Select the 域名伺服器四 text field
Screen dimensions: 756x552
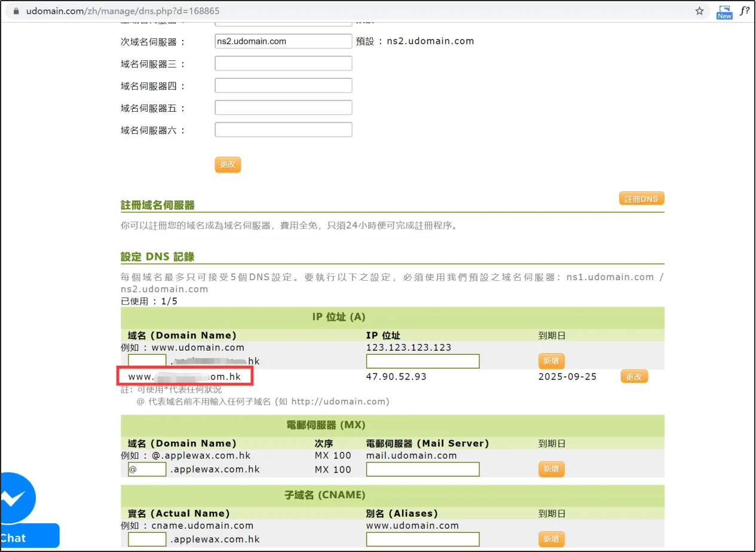click(283, 85)
